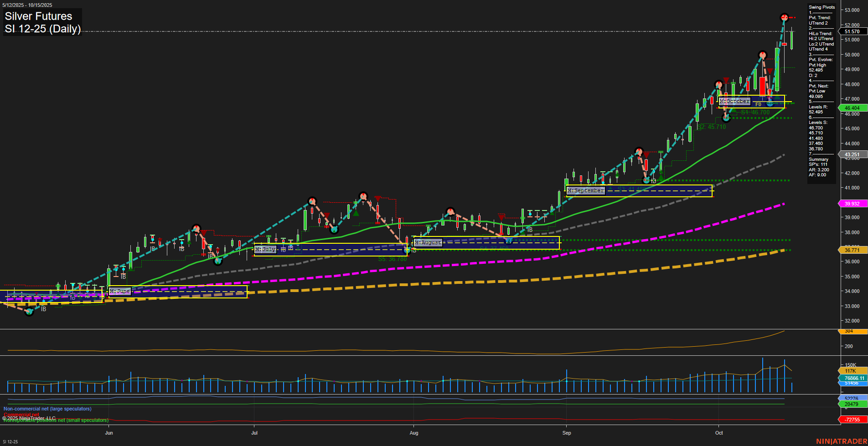Click the topmost swing pivot circle marker
Image resolution: width=868 pixels, height=446 pixels.
pyautogui.click(x=784, y=18)
